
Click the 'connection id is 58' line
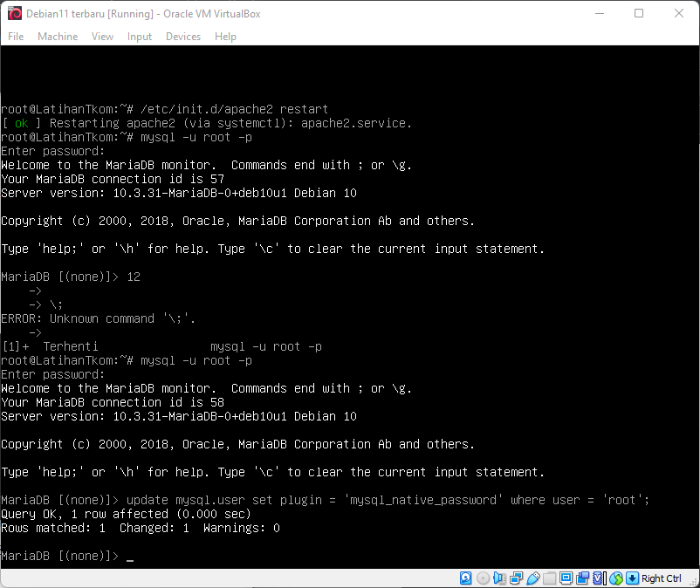(x=113, y=402)
